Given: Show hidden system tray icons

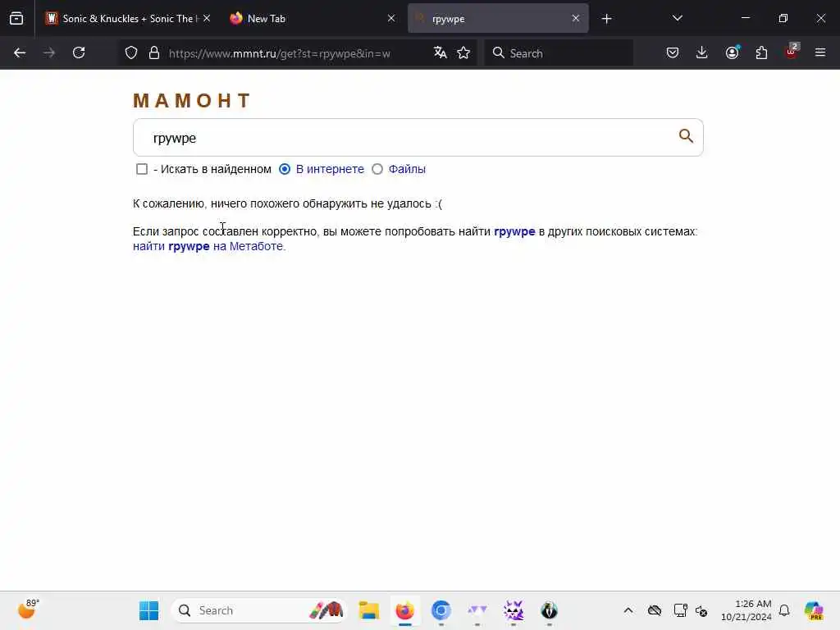Looking at the screenshot, I should (x=628, y=610).
